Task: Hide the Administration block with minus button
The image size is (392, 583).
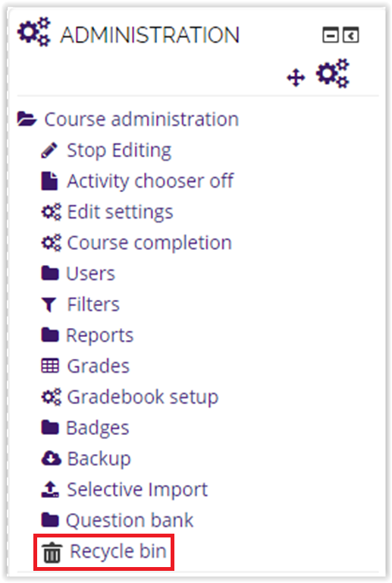Action: click(x=331, y=36)
